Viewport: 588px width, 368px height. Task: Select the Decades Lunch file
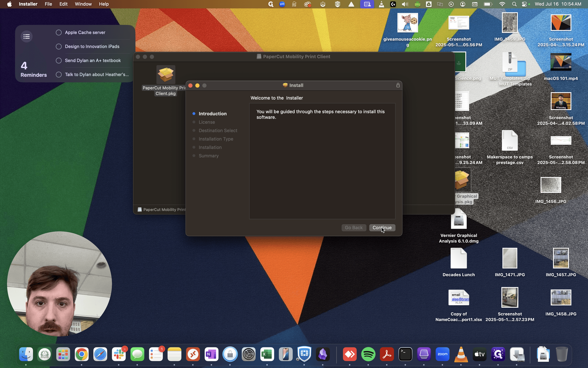click(x=459, y=258)
